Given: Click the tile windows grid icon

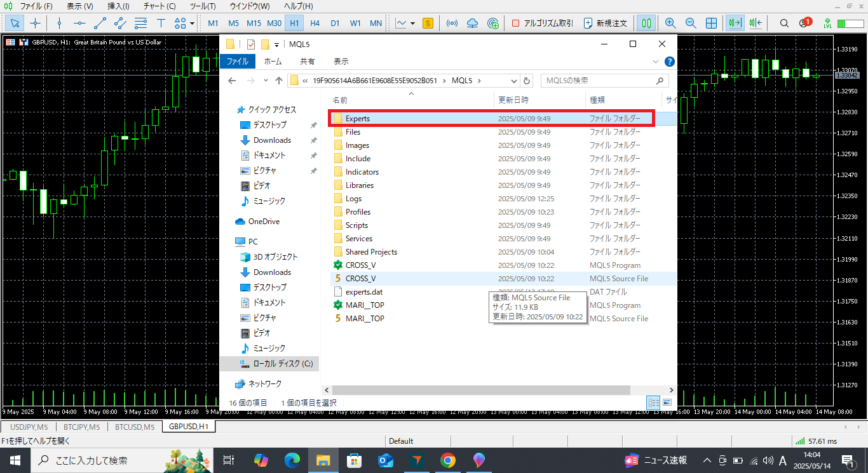Looking at the screenshot, I should pos(712,23).
